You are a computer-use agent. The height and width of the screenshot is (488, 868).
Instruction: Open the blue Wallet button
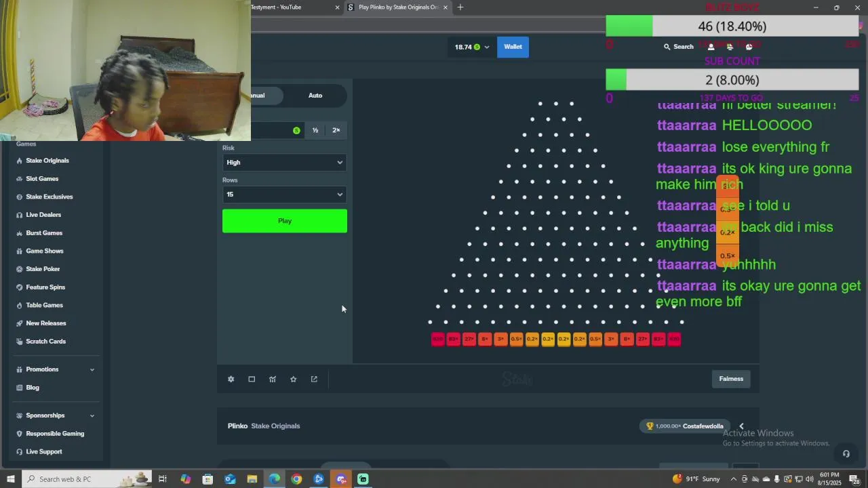tap(513, 47)
